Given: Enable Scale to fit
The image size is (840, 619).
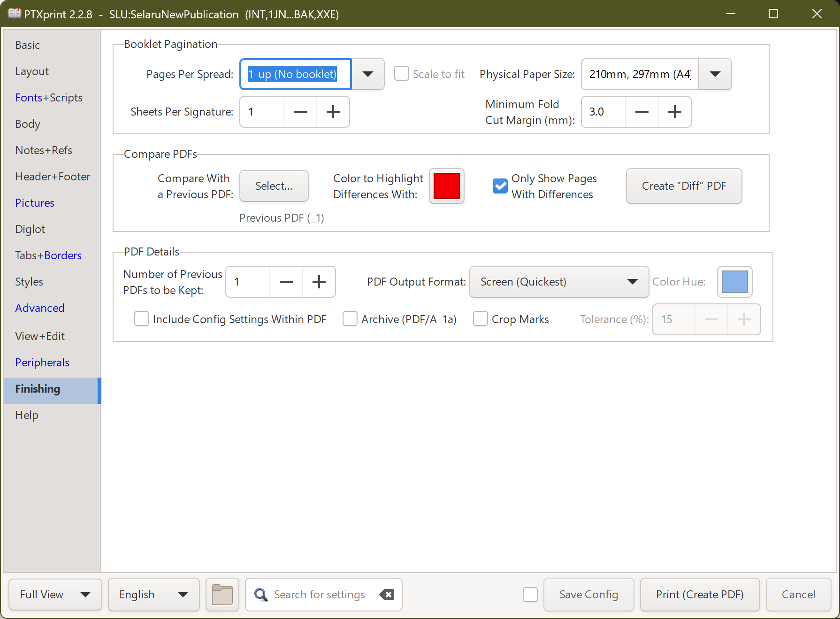Looking at the screenshot, I should click(x=402, y=74).
